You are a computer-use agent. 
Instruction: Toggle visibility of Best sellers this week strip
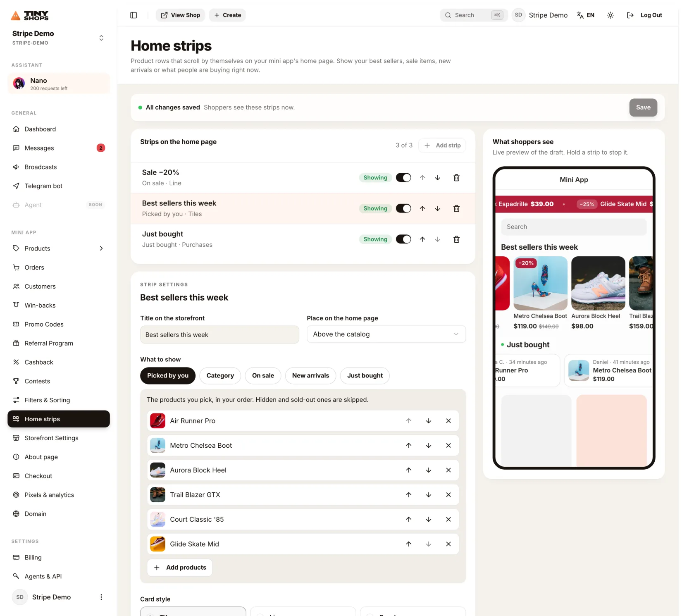tap(403, 208)
